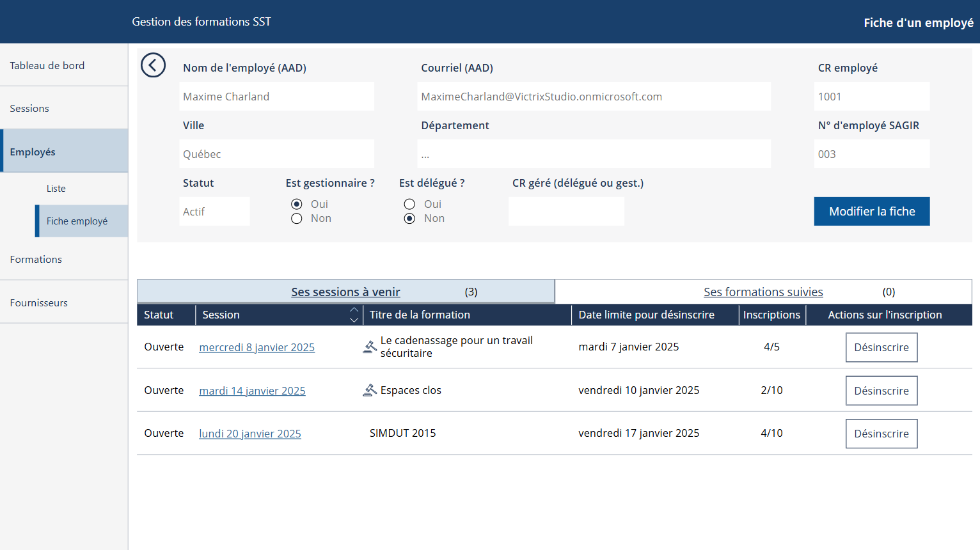Open the Ses sessions à venir tab
980x550 pixels.
345,292
